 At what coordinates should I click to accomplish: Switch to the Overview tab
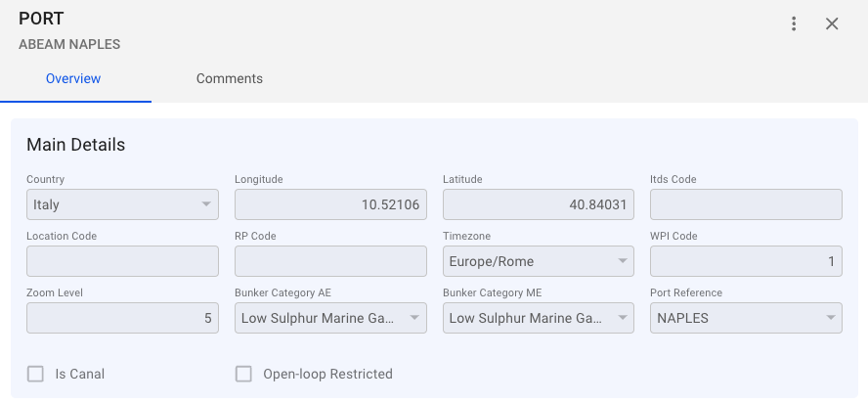tap(73, 78)
